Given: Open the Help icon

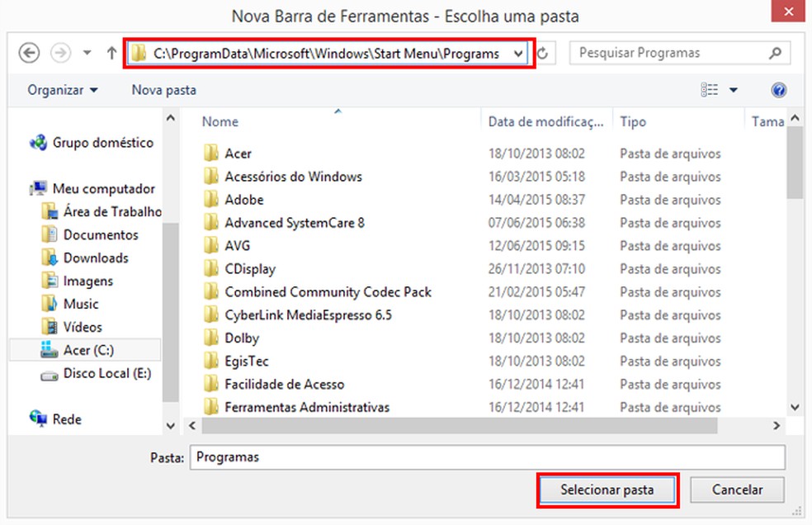Looking at the screenshot, I should [779, 90].
